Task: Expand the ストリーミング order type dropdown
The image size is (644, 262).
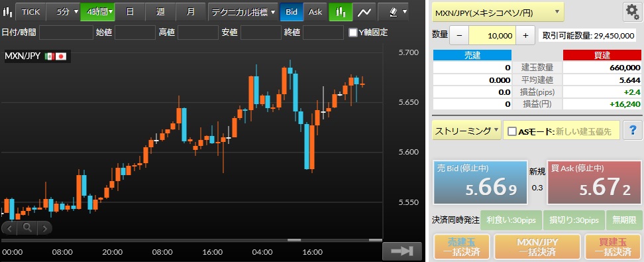Action: (466, 131)
